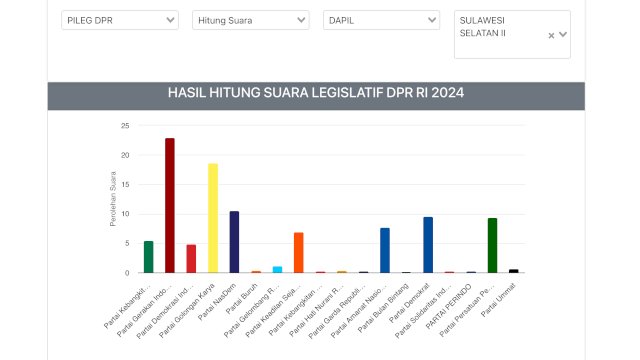Click the yellow Golongan Karya bar
Viewport: 640px width, 360px height.
pyautogui.click(x=213, y=218)
